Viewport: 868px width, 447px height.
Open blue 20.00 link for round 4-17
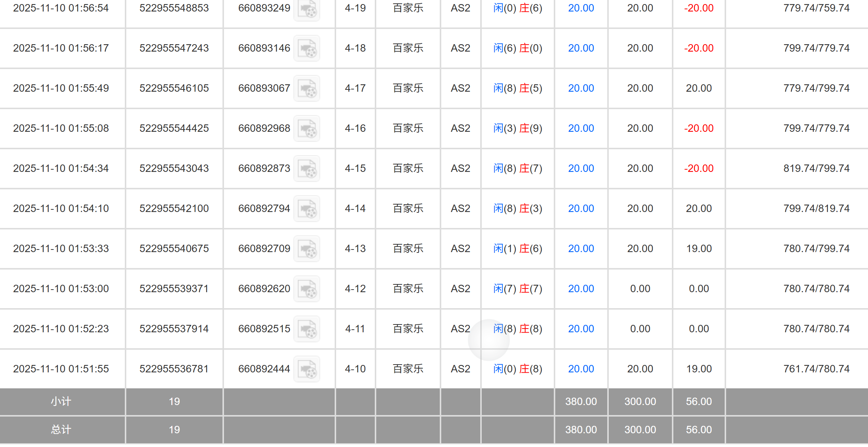581,88
